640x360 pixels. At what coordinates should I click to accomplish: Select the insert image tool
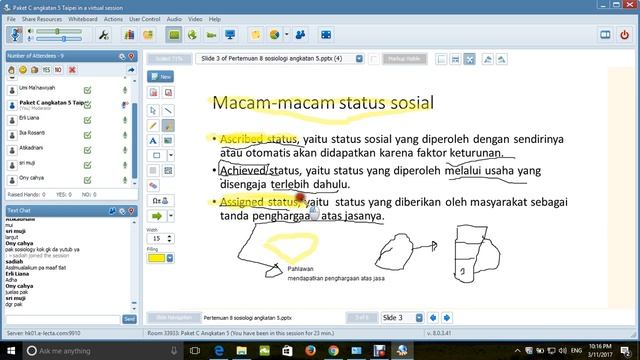[168, 141]
